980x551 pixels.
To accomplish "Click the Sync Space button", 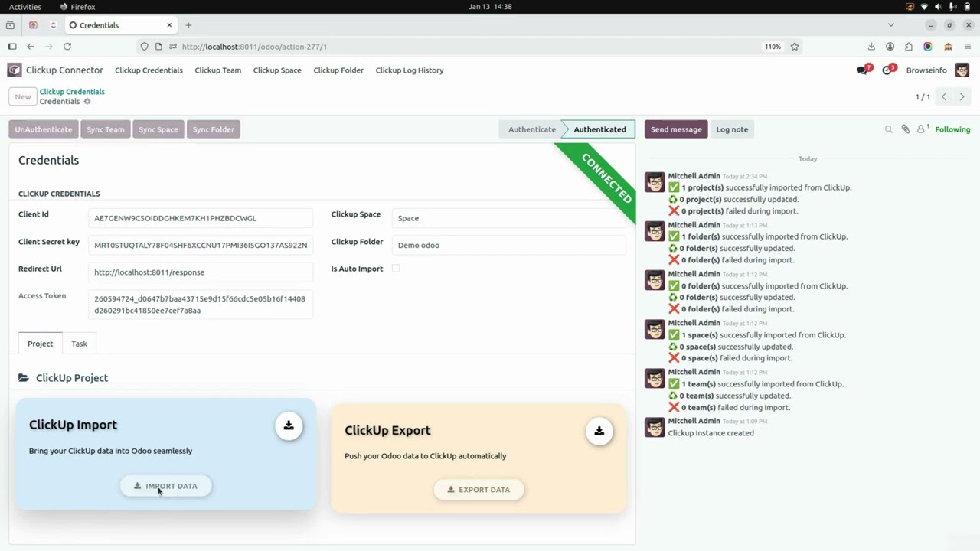I will pyautogui.click(x=158, y=129).
